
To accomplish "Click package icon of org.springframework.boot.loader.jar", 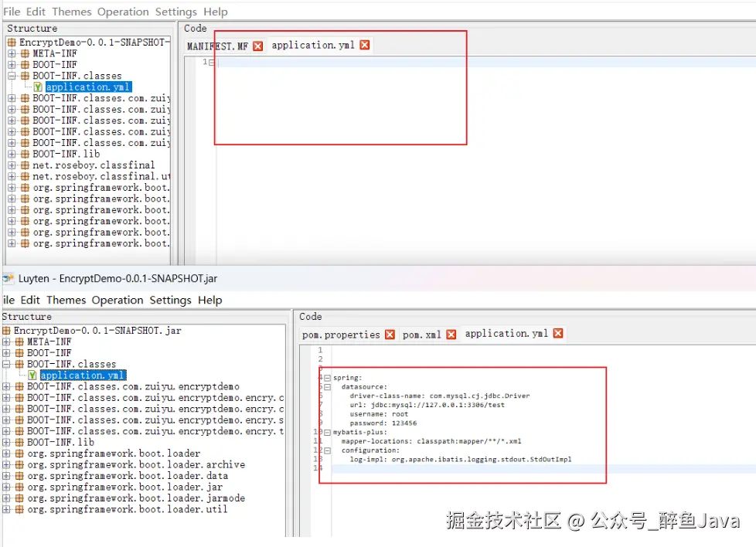I will click(x=19, y=488).
